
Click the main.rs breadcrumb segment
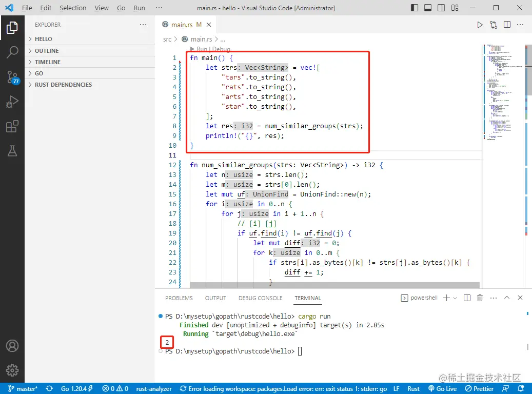pos(201,40)
